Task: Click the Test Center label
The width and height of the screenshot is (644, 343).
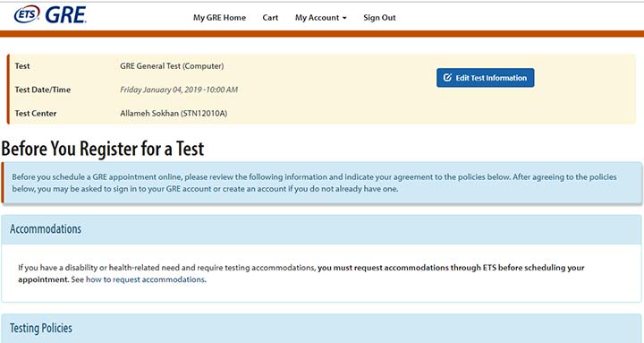Action: [x=36, y=114]
